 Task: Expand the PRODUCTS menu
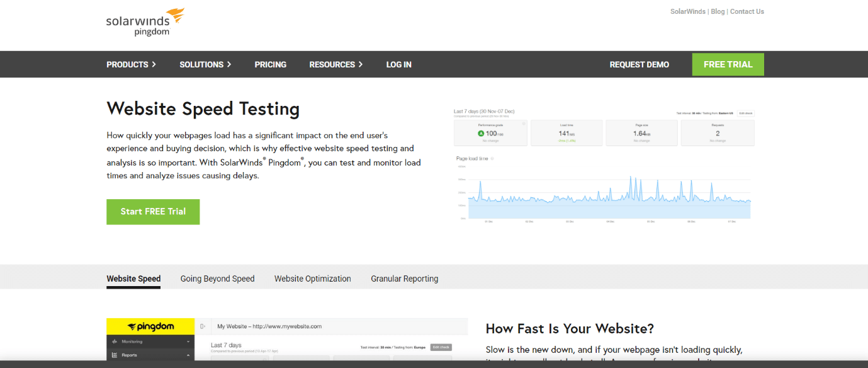click(x=131, y=64)
